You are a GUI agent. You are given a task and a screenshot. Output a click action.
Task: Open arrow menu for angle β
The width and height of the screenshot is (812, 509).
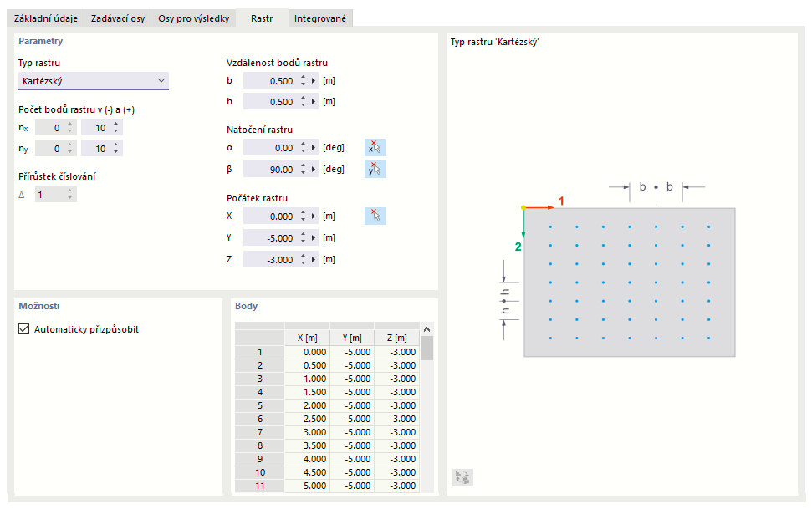tap(314, 170)
